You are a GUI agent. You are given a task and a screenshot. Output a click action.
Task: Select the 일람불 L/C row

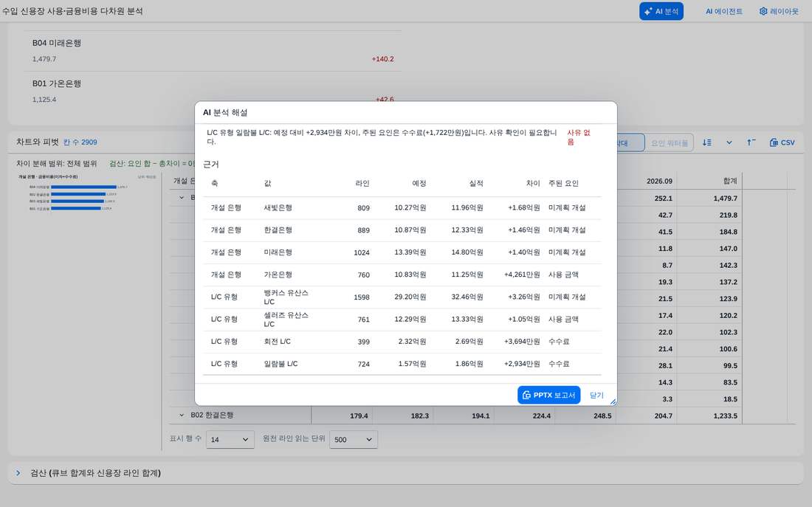402,364
